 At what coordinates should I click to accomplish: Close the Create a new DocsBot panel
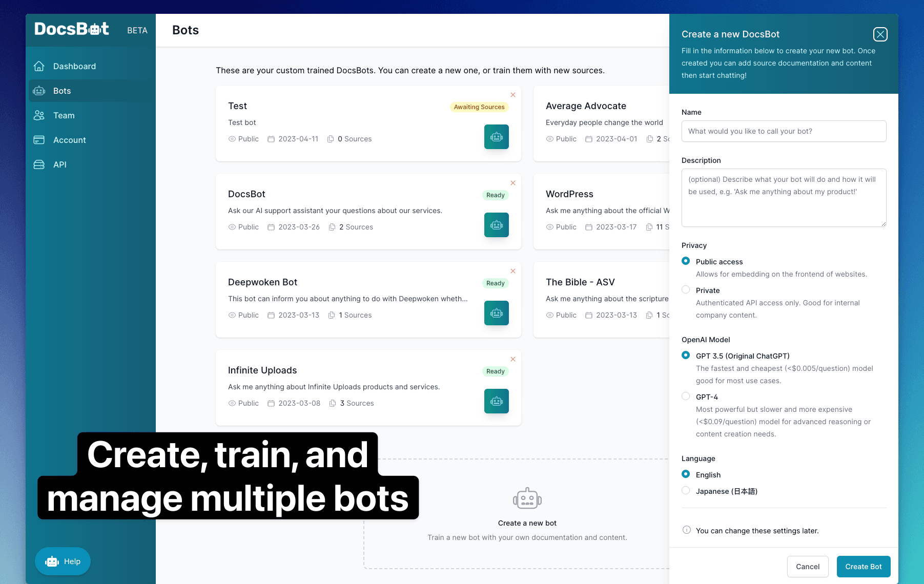click(x=880, y=34)
